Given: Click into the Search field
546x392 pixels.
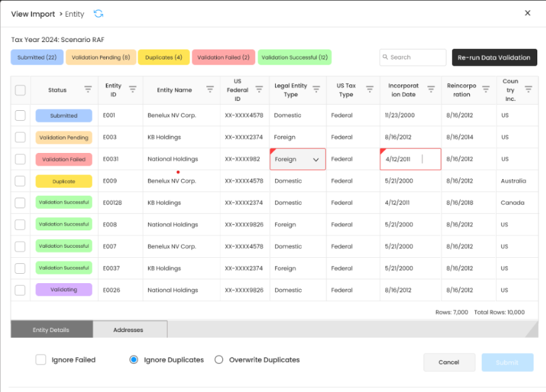Looking at the screenshot, I should (413, 57).
